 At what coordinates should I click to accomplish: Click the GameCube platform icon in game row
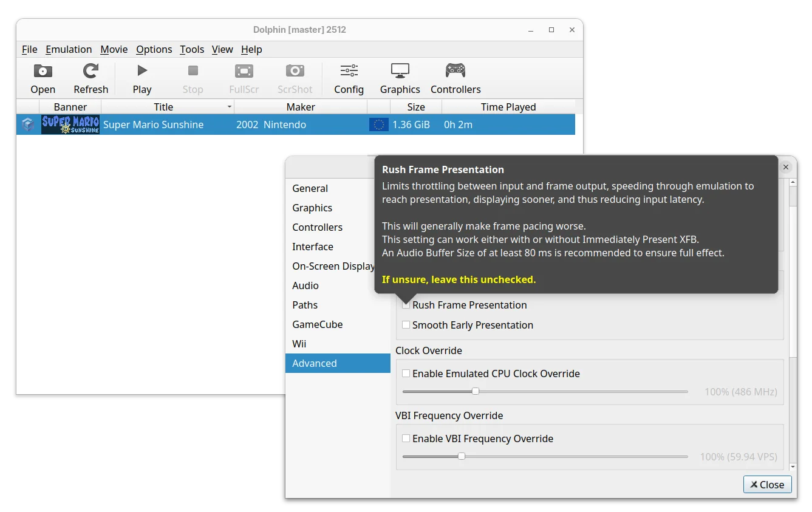pos(28,125)
